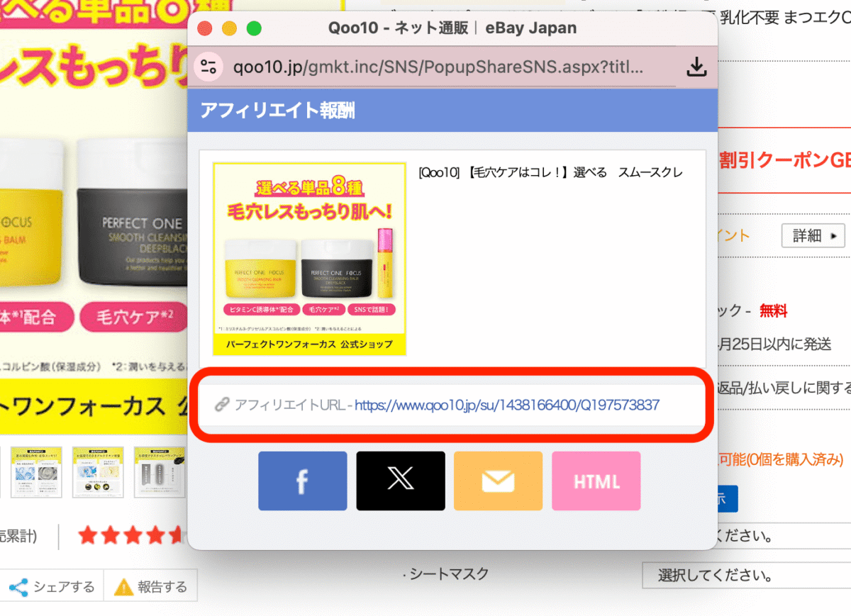
Task: Open the fully visible 選択してください dropdown
Action: [x=746, y=574]
